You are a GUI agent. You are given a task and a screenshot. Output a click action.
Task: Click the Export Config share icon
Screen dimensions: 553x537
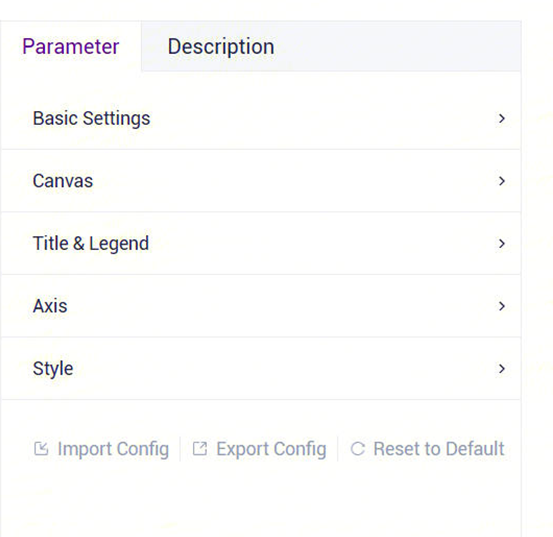coord(200,449)
